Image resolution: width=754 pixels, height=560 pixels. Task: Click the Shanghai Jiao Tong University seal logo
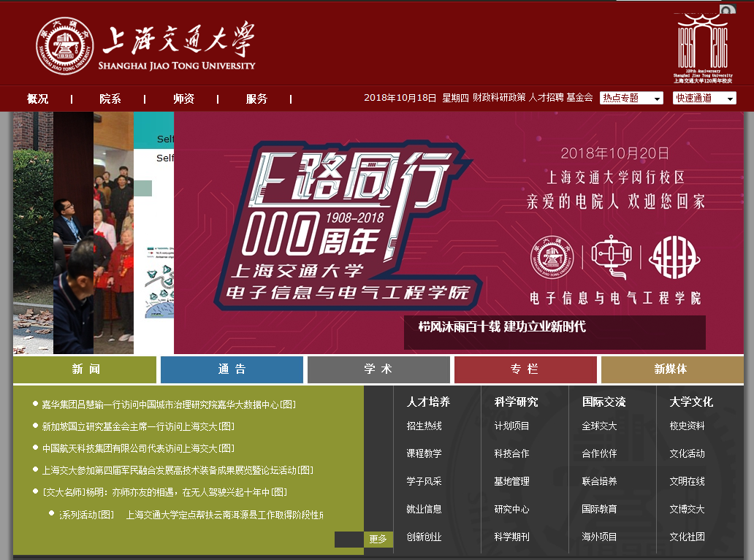point(65,46)
